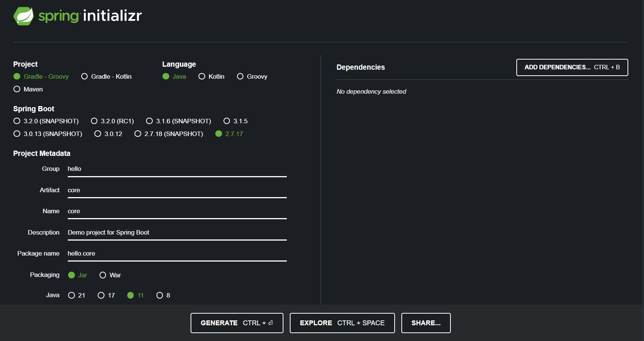Pick Spring Boot 3.0.12 version
Screen dimensions: 644x341
click(108, 134)
